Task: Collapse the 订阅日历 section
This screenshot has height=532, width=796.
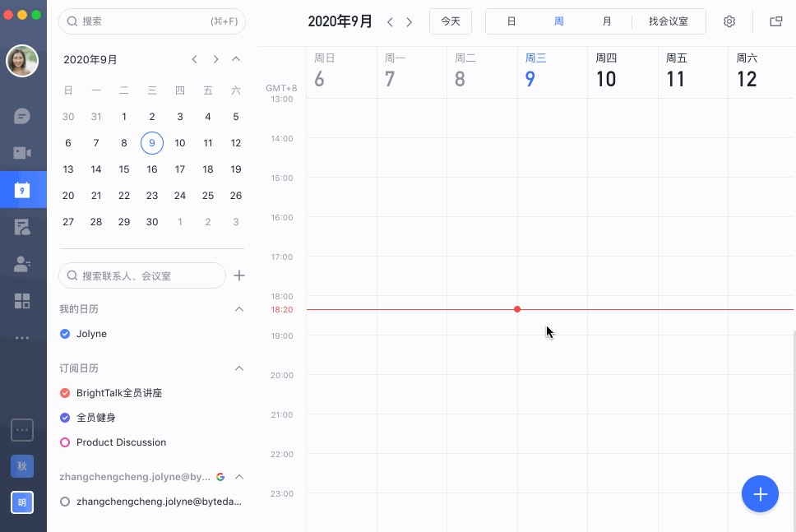Action: [239, 368]
